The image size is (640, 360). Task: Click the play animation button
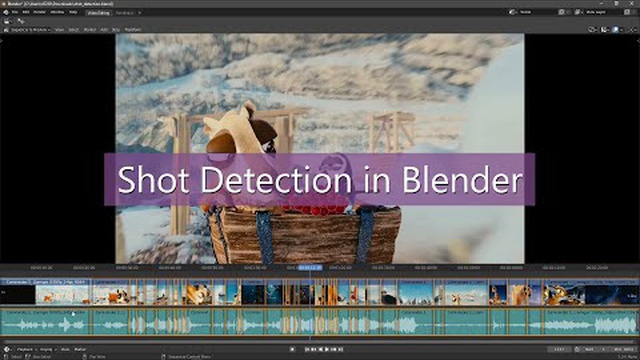pyautogui.click(x=327, y=349)
